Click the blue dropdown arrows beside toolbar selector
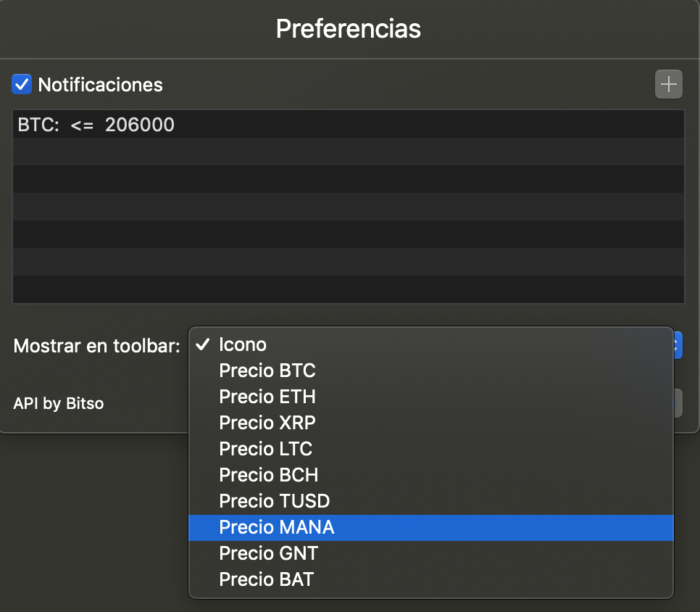This screenshot has height=612, width=700. click(678, 345)
